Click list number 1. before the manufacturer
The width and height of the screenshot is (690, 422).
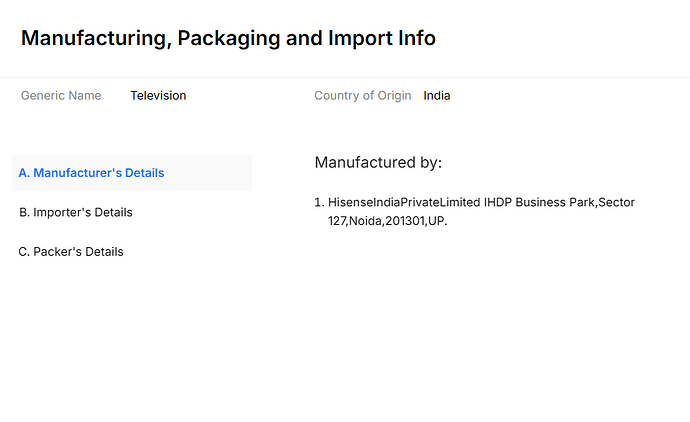pyautogui.click(x=320, y=202)
